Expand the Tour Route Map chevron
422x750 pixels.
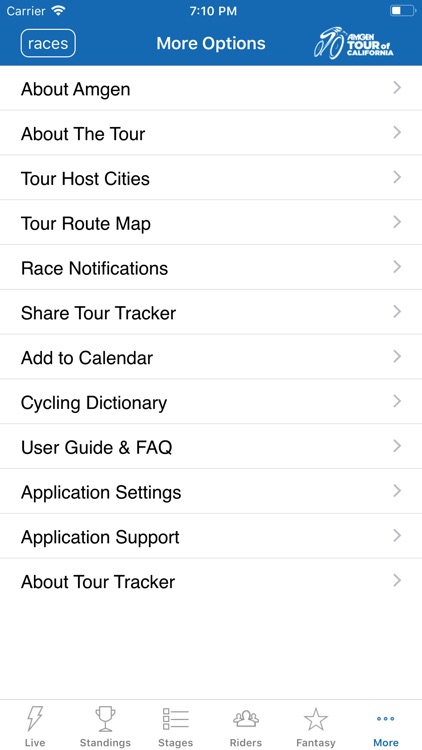pyautogui.click(x=397, y=222)
